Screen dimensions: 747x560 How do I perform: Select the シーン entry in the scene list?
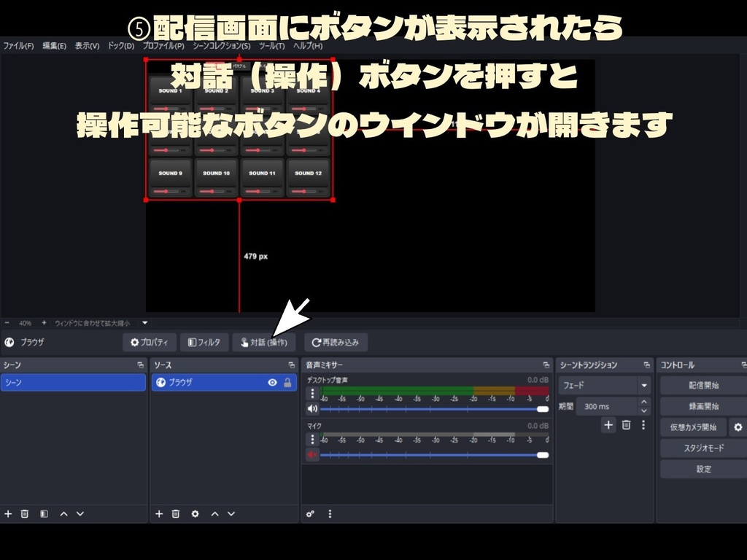(73, 382)
